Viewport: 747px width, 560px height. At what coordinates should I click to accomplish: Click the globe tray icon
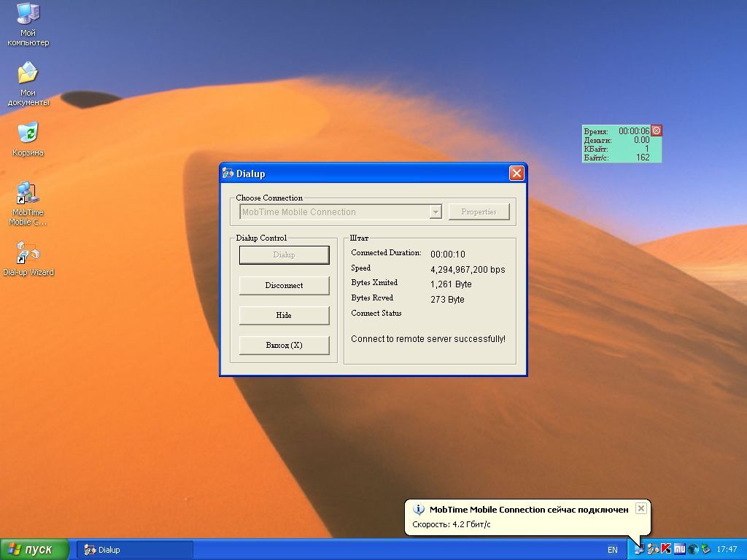(693, 550)
